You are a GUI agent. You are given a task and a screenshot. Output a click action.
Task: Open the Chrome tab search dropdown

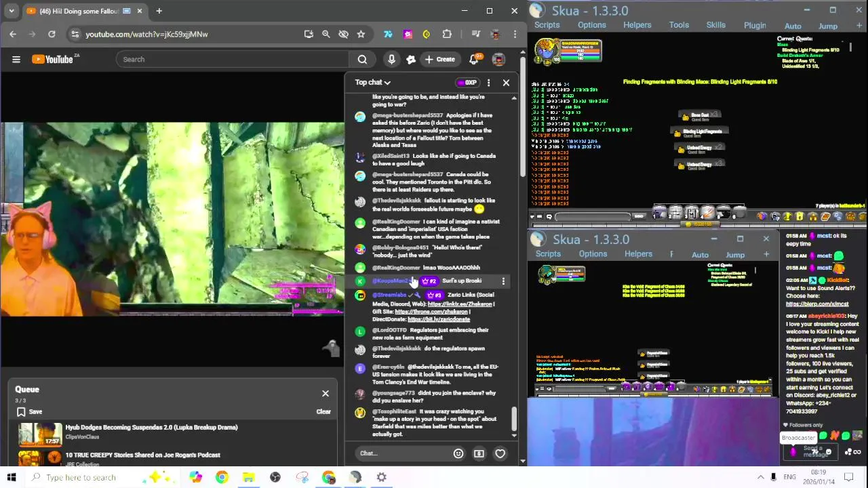point(11,11)
